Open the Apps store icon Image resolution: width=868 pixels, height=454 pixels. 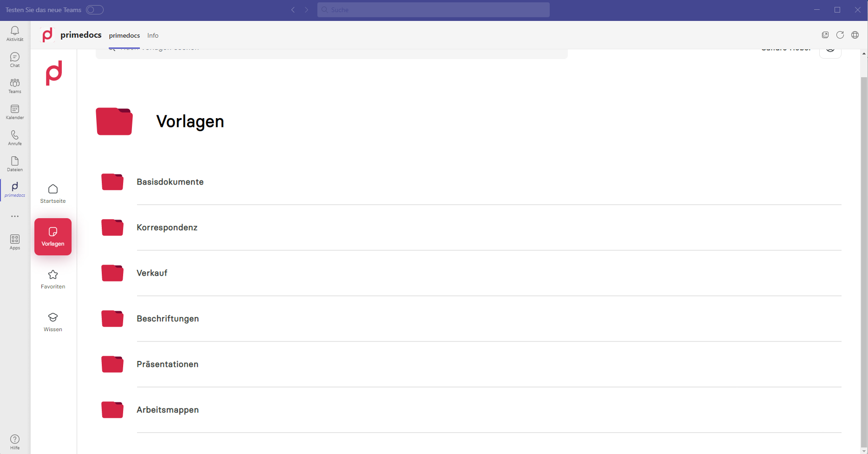[x=15, y=241]
